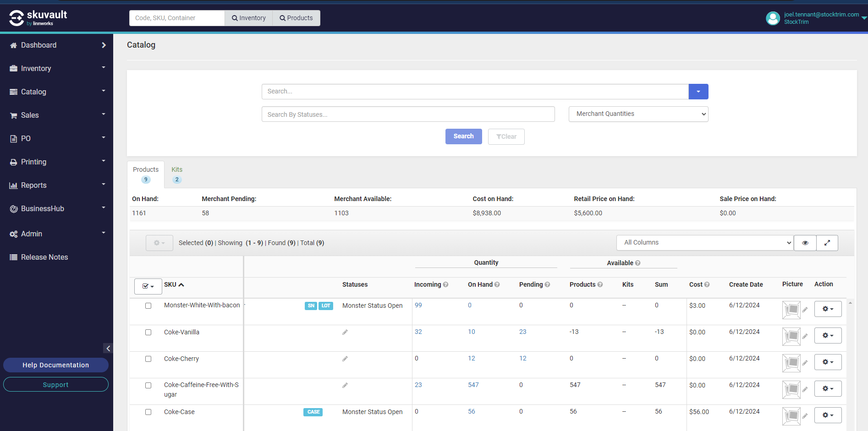Click the On Hand help question icon

point(497,285)
